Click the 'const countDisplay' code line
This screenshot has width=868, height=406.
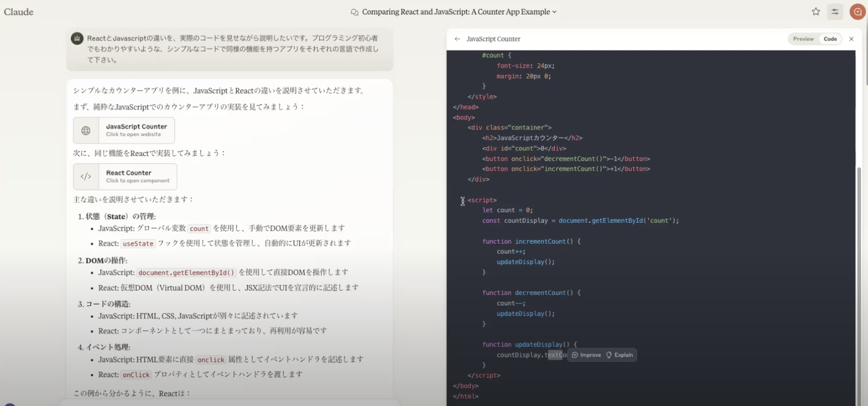pos(581,221)
